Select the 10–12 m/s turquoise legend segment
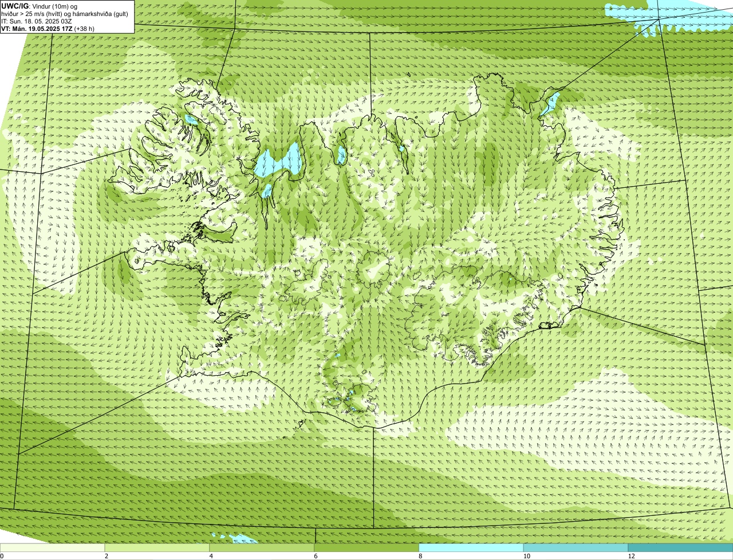Image resolution: width=733 pixels, height=560 pixels. (x=576, y=547)
